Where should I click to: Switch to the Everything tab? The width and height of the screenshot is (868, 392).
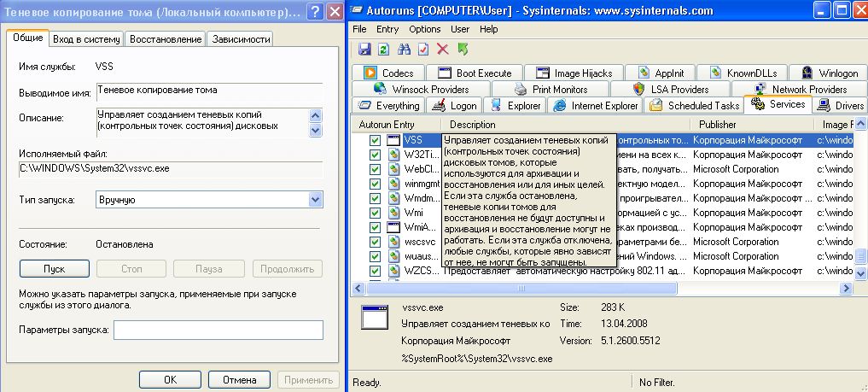pos(388,105)
